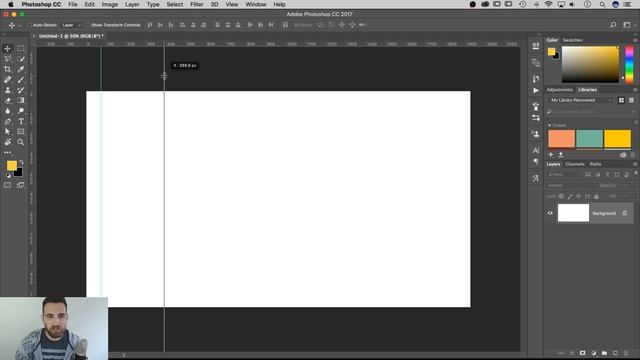The width and height of the screenshot is (640, 360).
Task: Open the tool preset picker arrow
Action: pyautogui.click(x=19, y=25)
